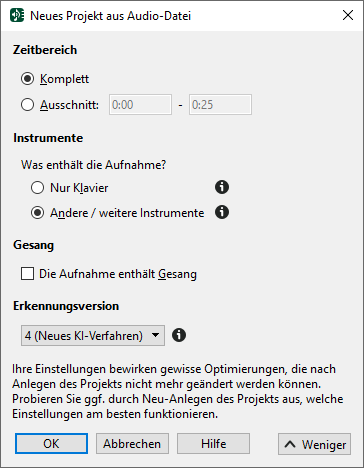Viewport: 364px width, 468px height.
Task: Open info icon next to Andere / weitere Instrumente
Action: coord(222,212)
